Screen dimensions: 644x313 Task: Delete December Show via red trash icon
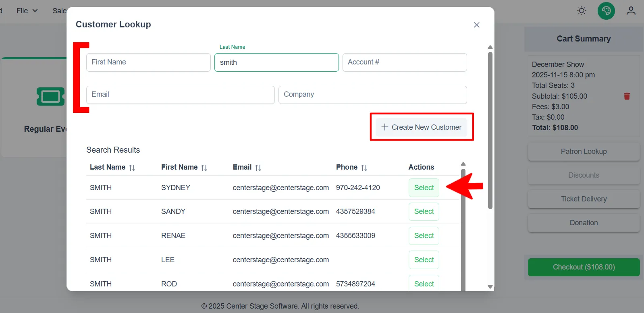(x=627, y=96)
